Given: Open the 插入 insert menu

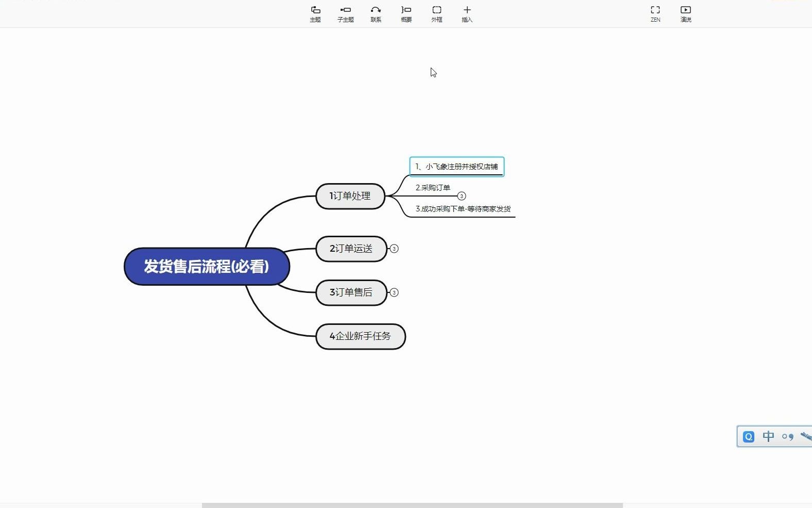Looking at the screenshot, I should [x=467, y=14].
